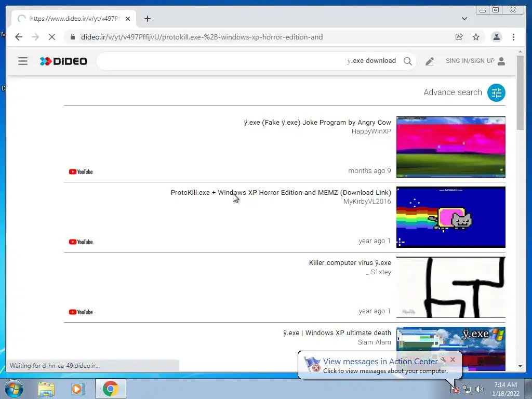Open the black scribble drawing thumbnail
532x399 pixels.
pyautogui.click(x=450, y=287)
